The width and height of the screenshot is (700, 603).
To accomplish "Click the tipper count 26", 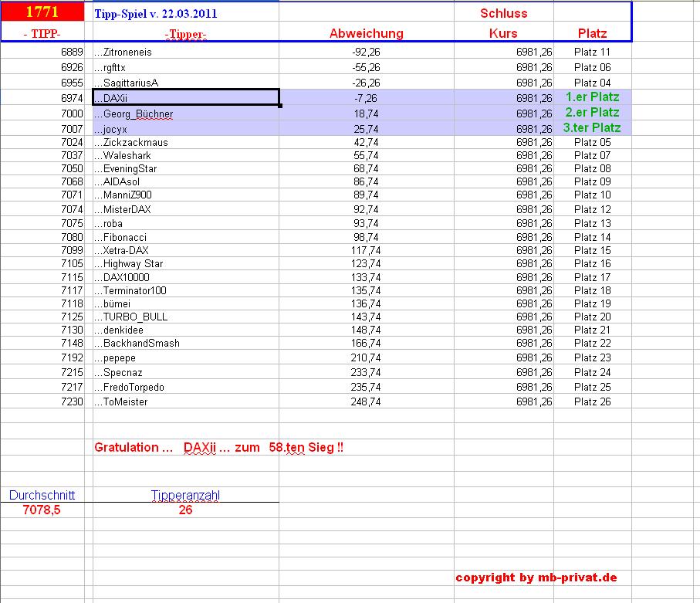I will (x=186, y=510).
